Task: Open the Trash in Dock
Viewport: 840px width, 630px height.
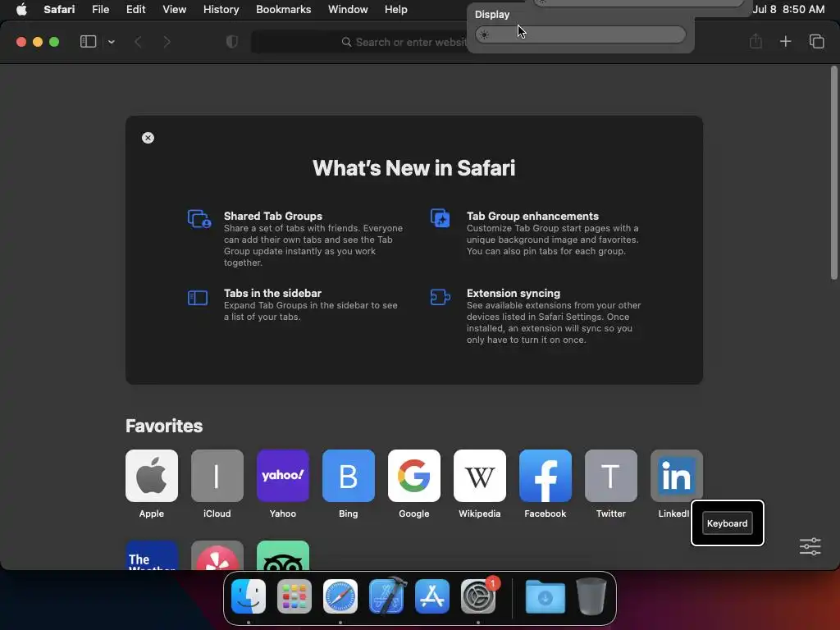Action: 591,596
